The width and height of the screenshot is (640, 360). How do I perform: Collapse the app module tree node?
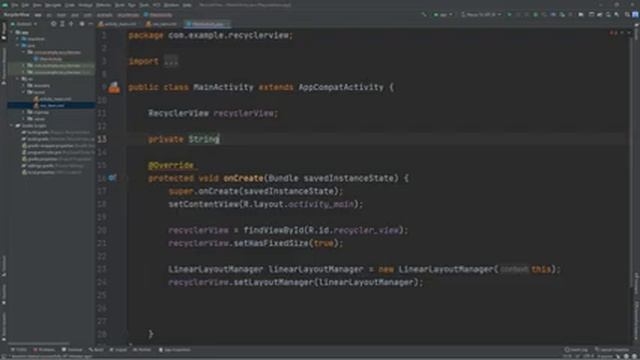(x=12, y=32)
